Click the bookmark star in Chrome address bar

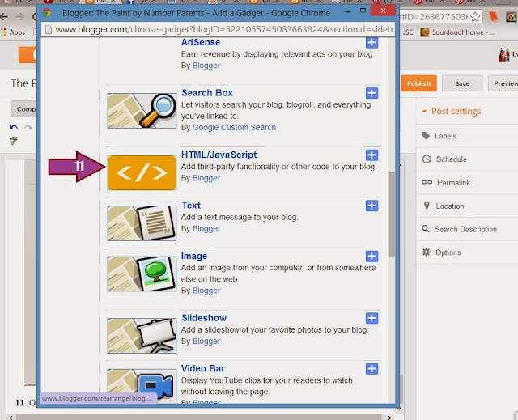[475, 17]
